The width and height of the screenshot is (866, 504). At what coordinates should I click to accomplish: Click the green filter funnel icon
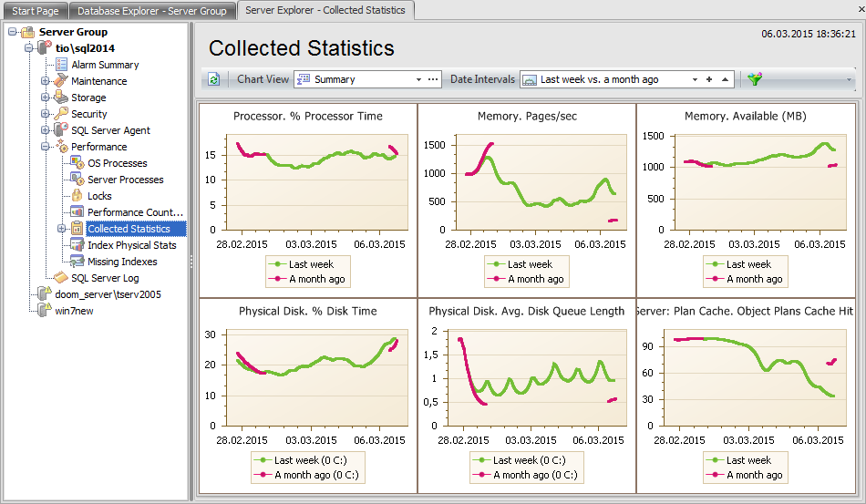pos(754,80)
